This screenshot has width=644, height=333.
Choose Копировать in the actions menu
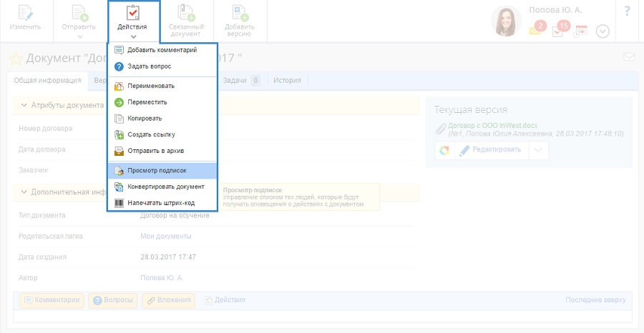click(x=162, y=119)
